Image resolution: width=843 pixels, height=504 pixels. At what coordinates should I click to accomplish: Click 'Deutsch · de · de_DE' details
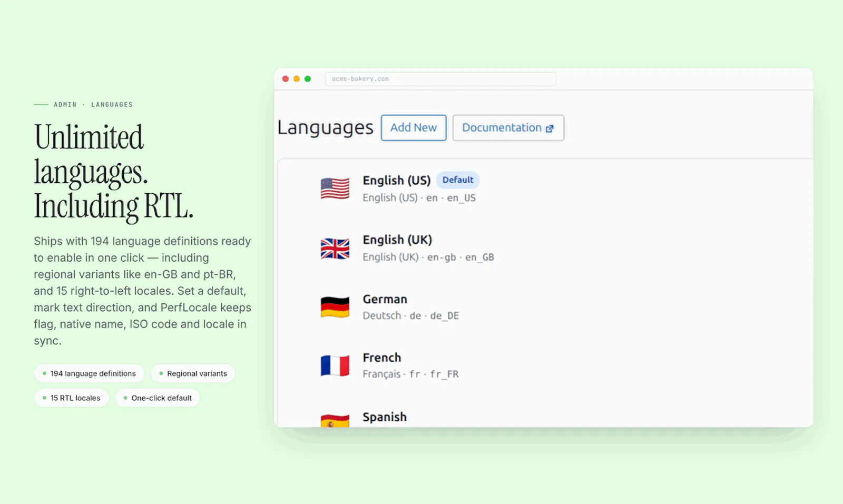(411, 315)
